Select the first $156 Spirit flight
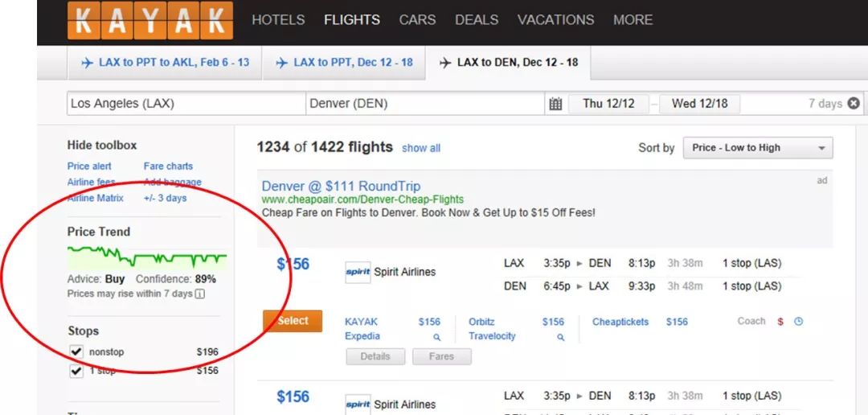This screenshot has width=868, height=415. pos(293,322)
